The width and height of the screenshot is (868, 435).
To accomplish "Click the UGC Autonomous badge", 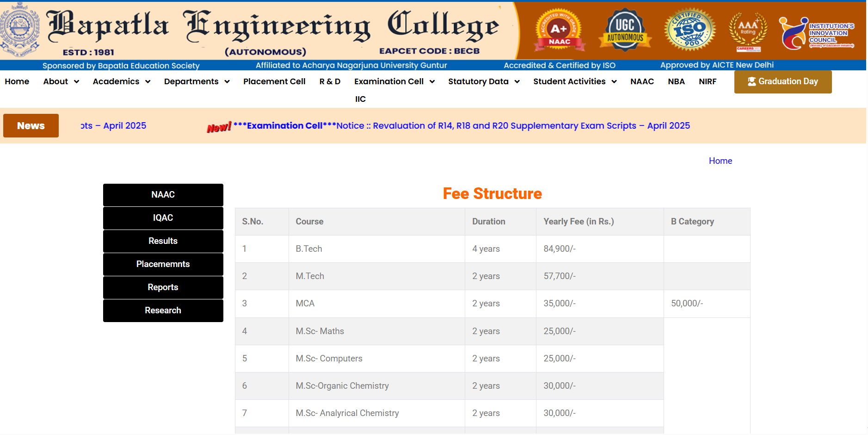I will 625,30.
